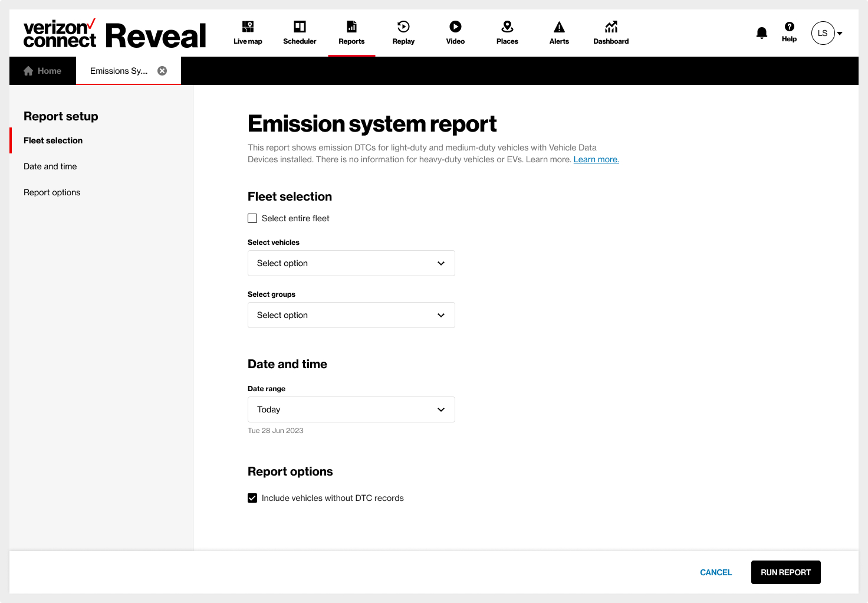Open the Date range dropdown showing Today
Viewport: 868px width, 603px height.
(x=351, y=409)
